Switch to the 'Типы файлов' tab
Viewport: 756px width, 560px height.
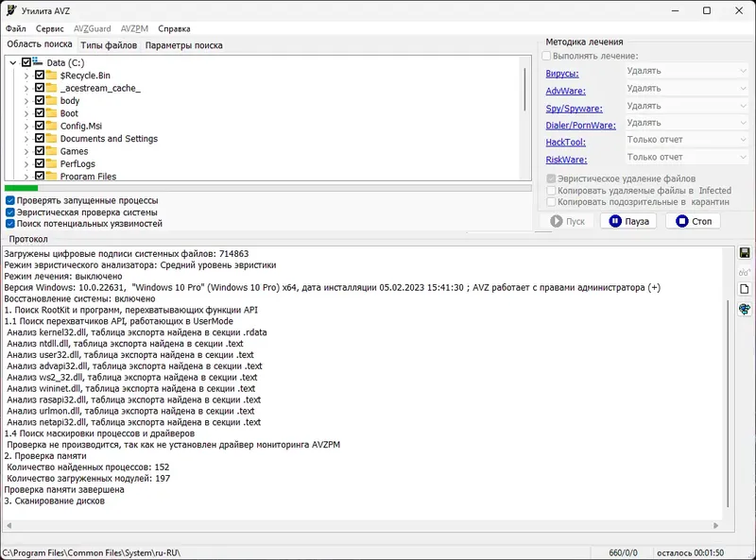109,45
